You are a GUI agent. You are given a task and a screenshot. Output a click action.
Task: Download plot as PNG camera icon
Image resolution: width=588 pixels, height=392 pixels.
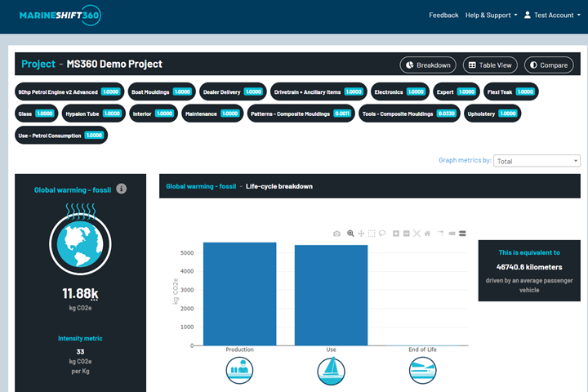click(x=336, y=234)
